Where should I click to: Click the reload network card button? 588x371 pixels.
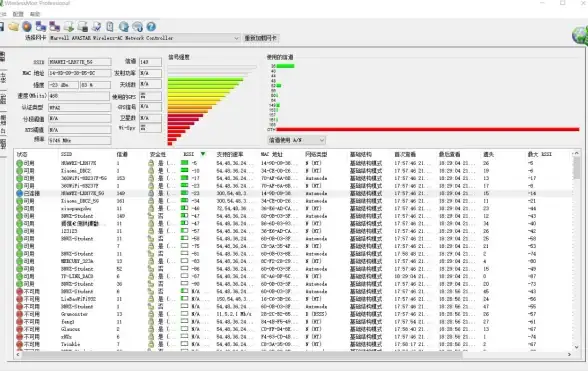pos(261,38)
